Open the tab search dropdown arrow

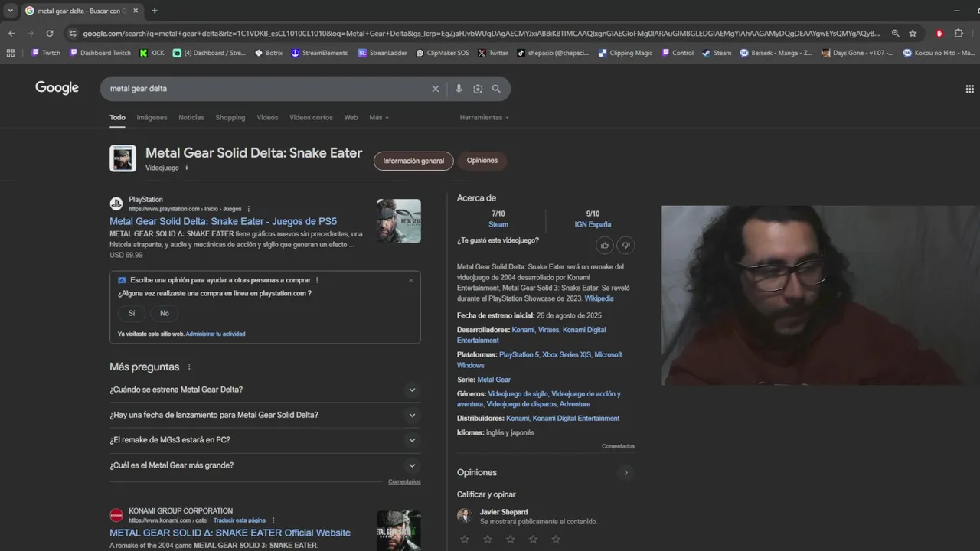(10, 11)
